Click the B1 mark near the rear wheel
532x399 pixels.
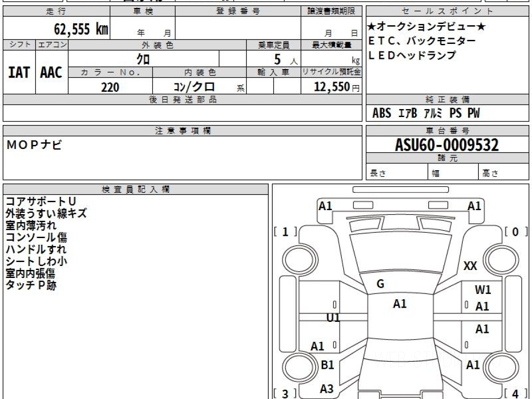coord(327,365)
